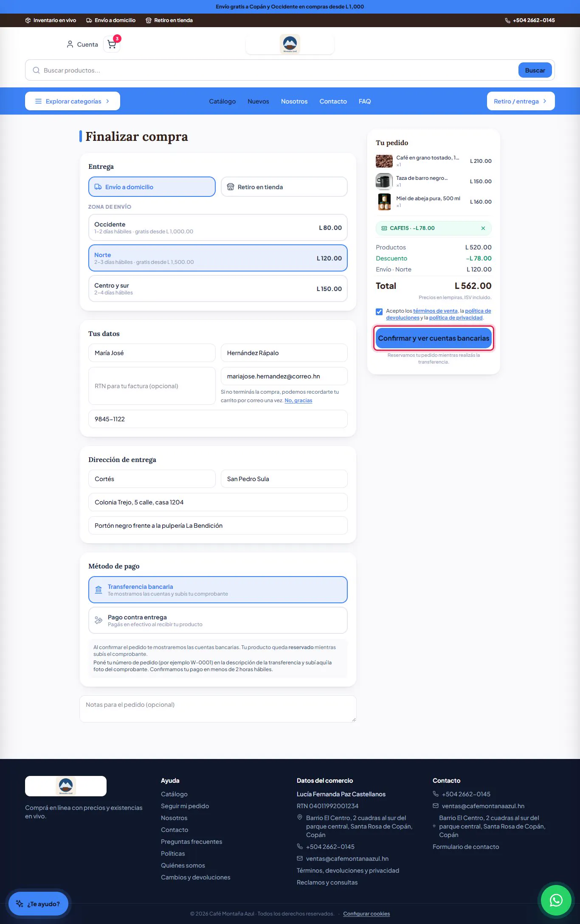
Task: Select Envío a domicilio delivery option
Action: 152,187
